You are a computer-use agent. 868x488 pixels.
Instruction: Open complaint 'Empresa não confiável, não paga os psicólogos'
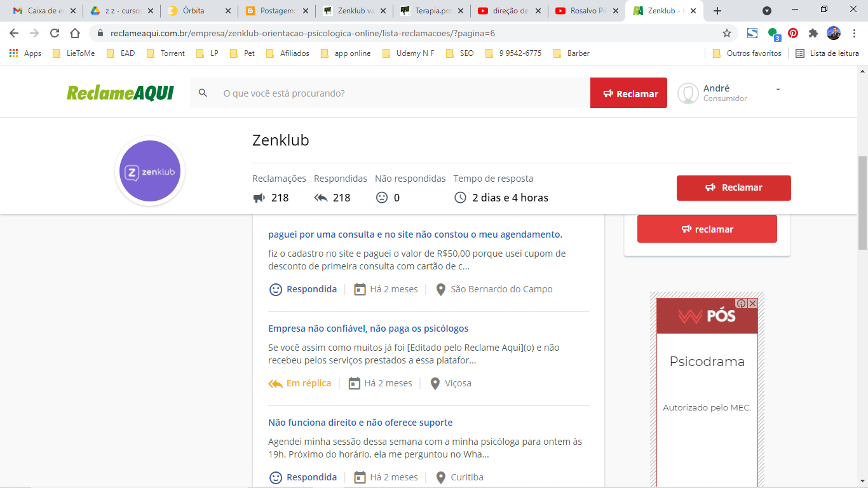pos(368,329)
